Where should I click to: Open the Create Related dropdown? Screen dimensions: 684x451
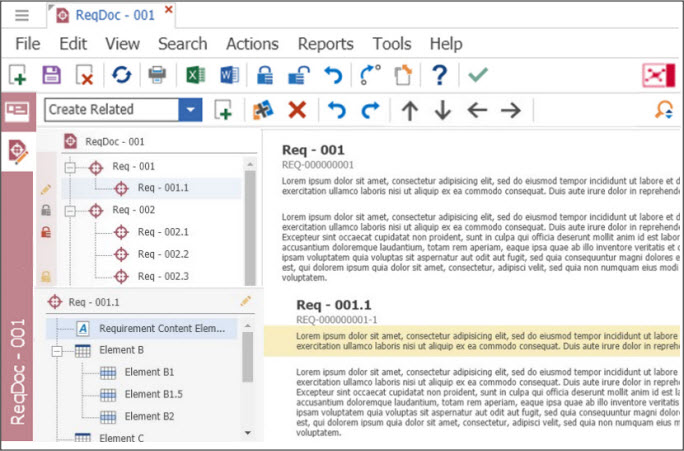(190, 110)
